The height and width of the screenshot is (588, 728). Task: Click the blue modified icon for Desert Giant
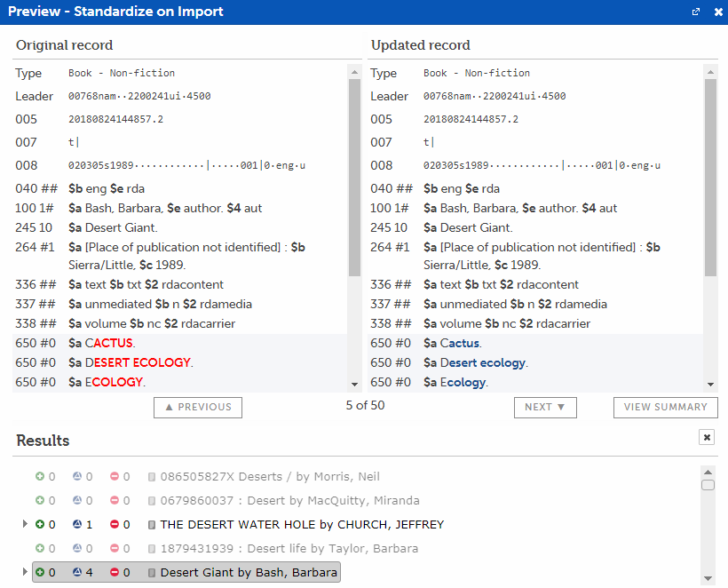(x=76, y=573)
